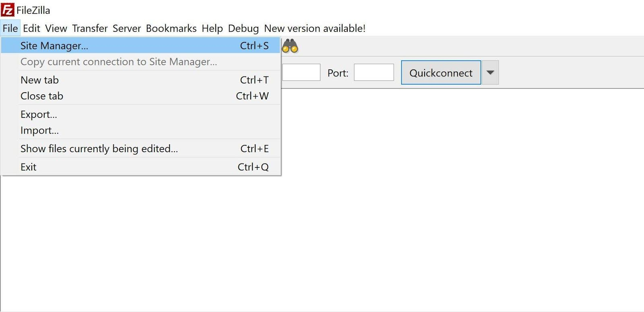Click the Quickconnect button
This screenshot has height=312, width=644.
pos(441,72)
